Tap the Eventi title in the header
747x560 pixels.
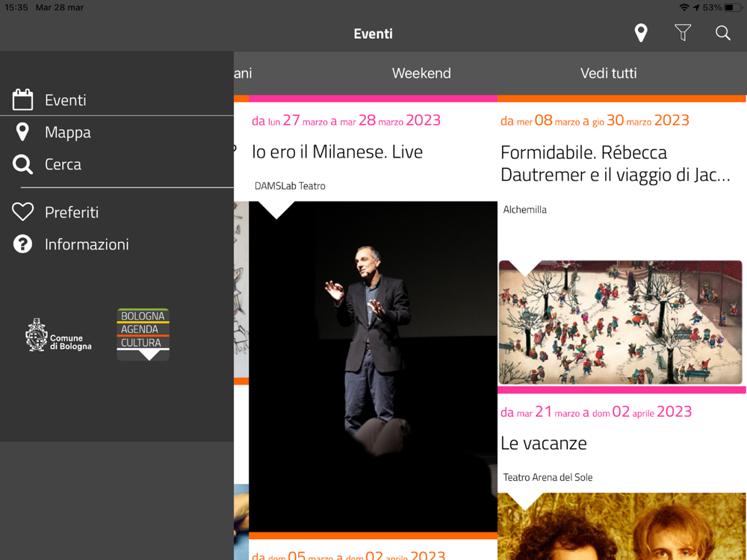[373, 34]
